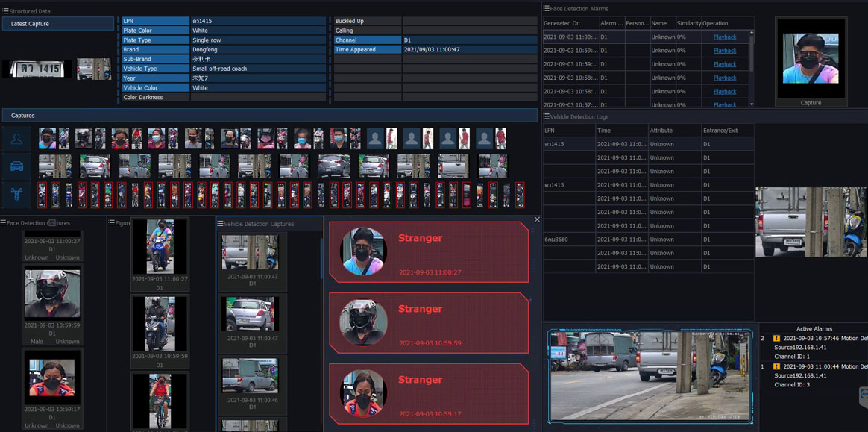Open the Stranger alert from 11:00:27

(429, 252)
